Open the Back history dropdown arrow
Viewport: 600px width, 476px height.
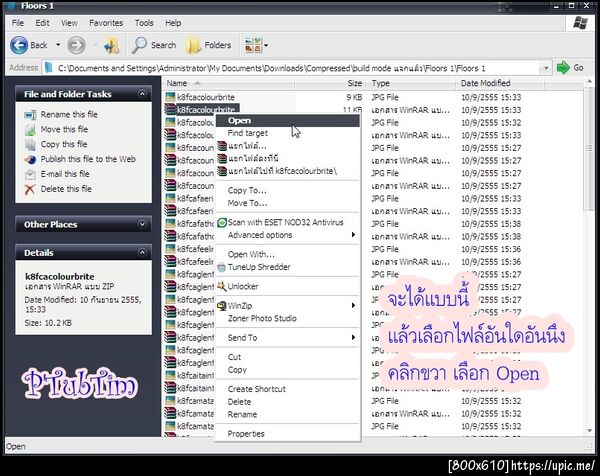(58, 45)
